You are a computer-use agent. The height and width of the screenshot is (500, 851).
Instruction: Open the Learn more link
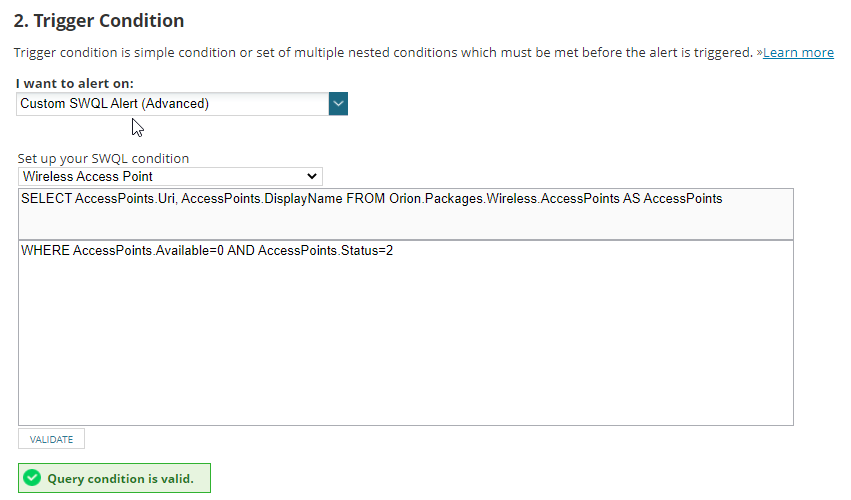tap(798, 53)
